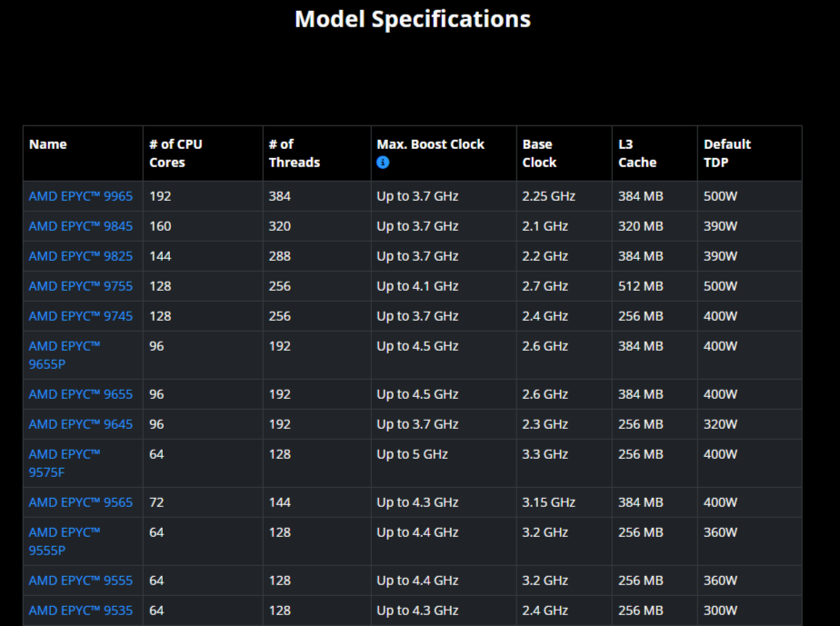Image resolution: width=840 pixels, height=626 pixels.
Task: Click the # of CPU Cores header
Action: tap(175, 154)
